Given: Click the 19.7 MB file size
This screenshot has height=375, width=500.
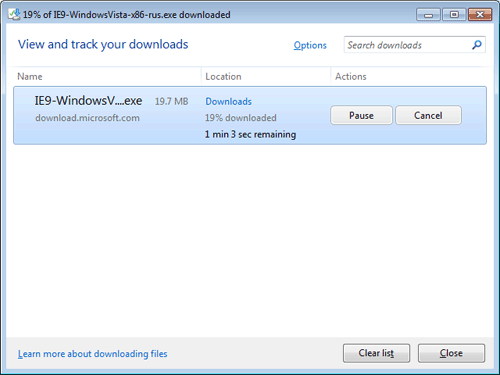Looking at the screenshot, I should [171, 101].
